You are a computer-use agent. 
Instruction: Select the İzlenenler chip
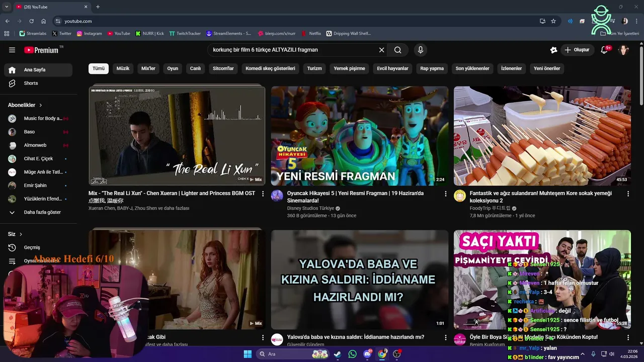coord(512,68)
